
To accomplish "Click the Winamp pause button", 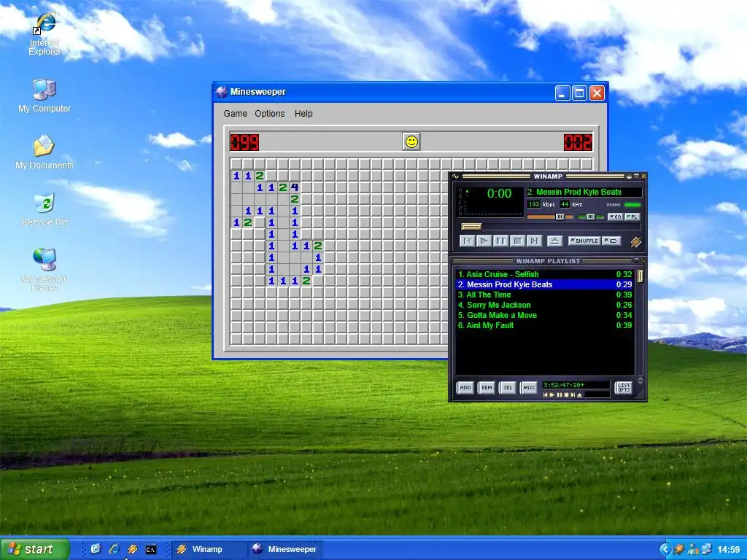I will tap(500, 241).
